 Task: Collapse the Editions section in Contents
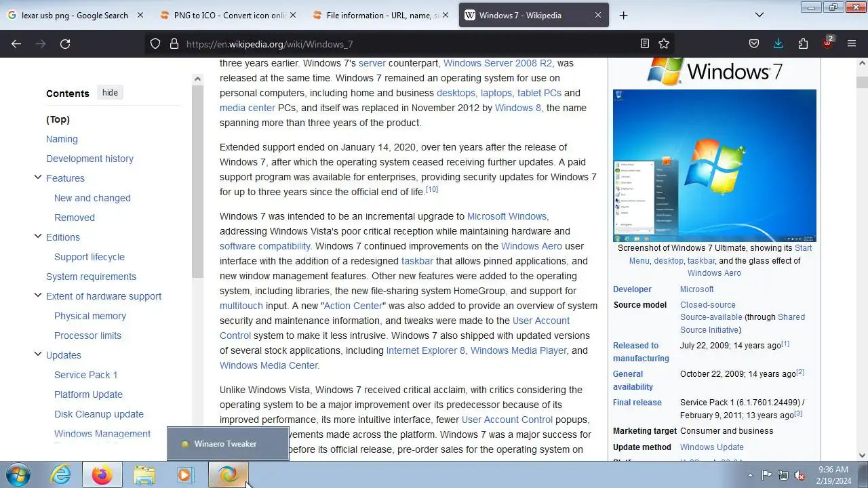[x=38, y=237]
